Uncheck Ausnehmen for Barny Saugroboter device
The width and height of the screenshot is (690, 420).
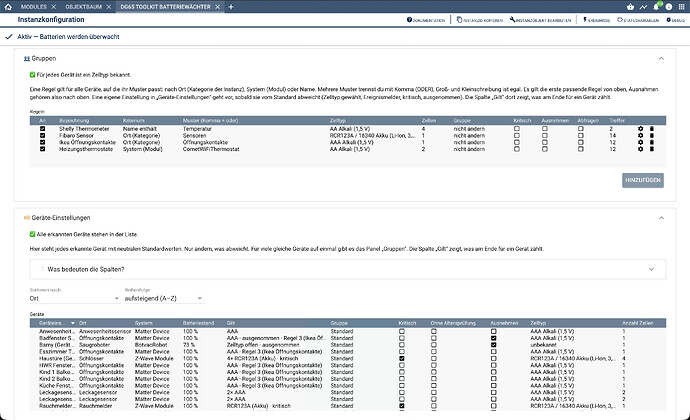(x=493, y=345)
